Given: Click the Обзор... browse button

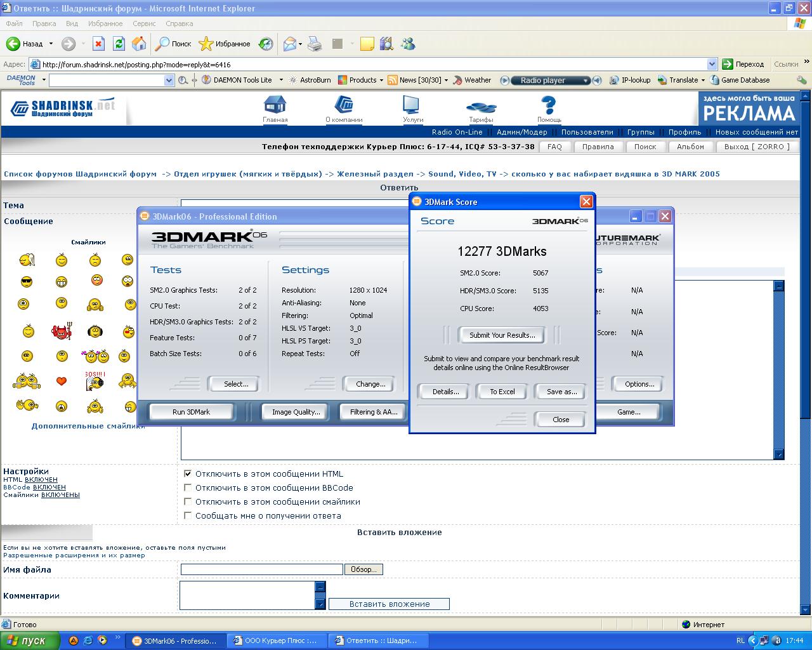Looking at the screenshot, I should point(363,569).
